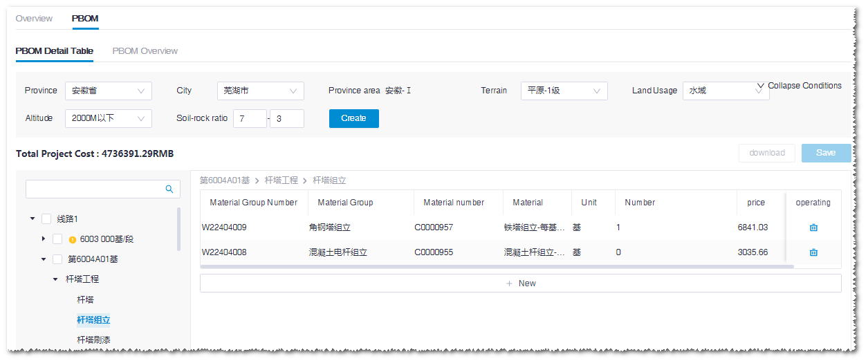Viewport: 868px width, 363px height.
Task: Click the New button to add a row
Action: point(521,283)
